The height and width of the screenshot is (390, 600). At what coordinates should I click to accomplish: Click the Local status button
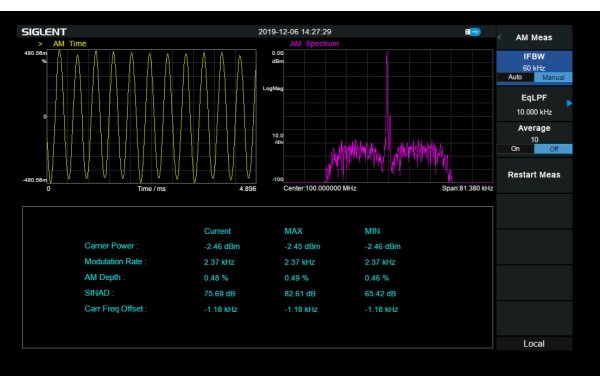click(534, 344)
